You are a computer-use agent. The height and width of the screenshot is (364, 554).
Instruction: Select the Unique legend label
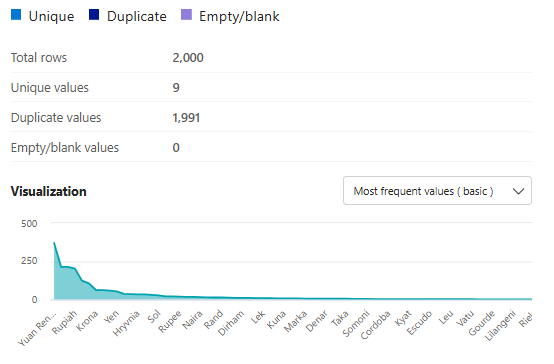[51, 16]
